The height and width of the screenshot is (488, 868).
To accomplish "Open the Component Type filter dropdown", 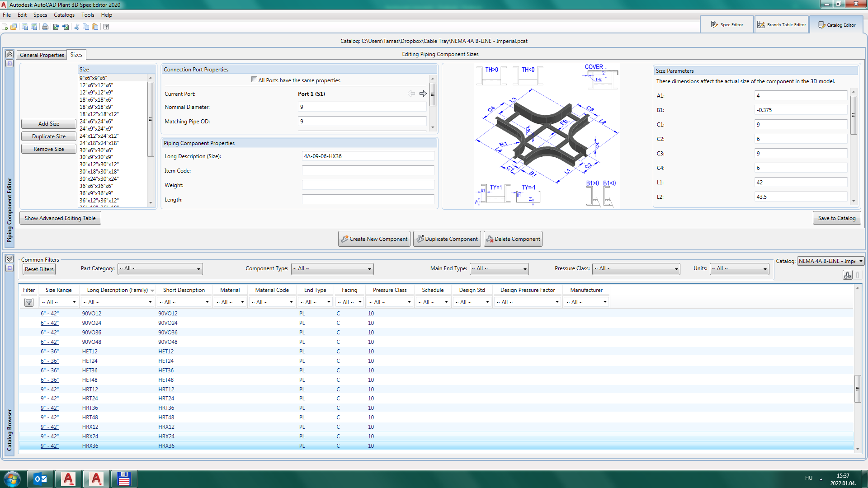I will [x=332, y=269].
